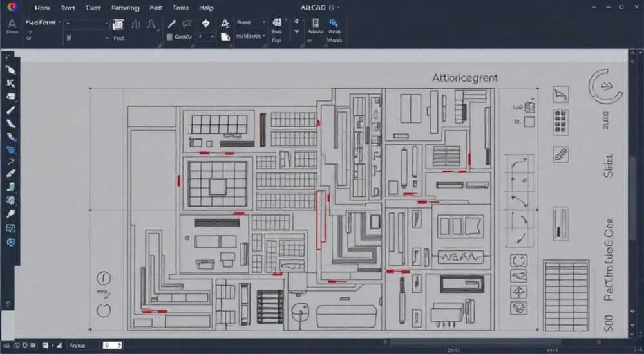Click the horizontal scrollbar at the bottom

coord(477,342)
